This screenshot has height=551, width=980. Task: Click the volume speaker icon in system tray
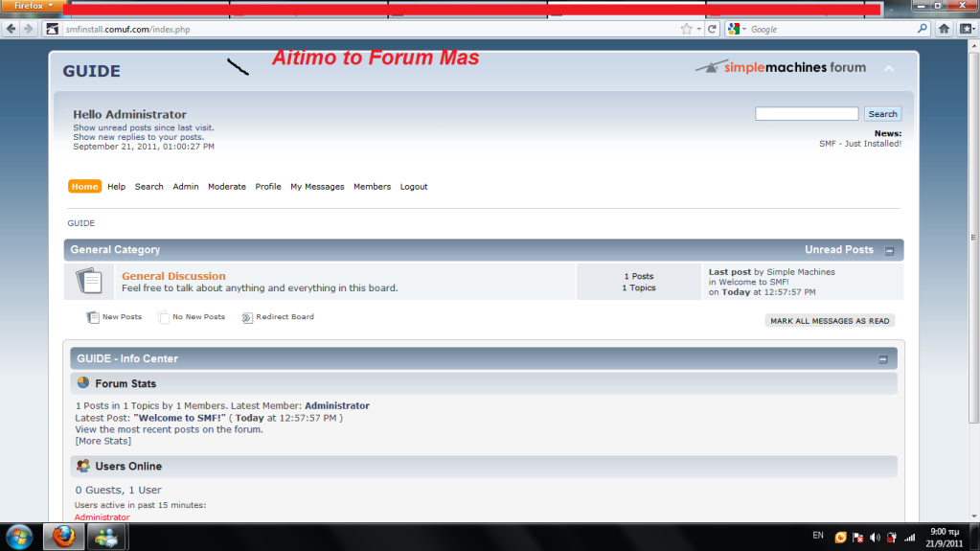875,537
